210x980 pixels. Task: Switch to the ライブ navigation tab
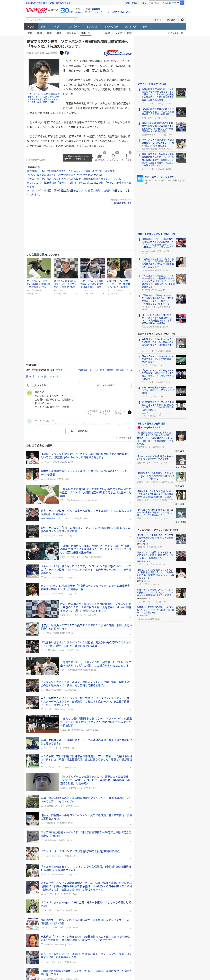click(56, 27)
